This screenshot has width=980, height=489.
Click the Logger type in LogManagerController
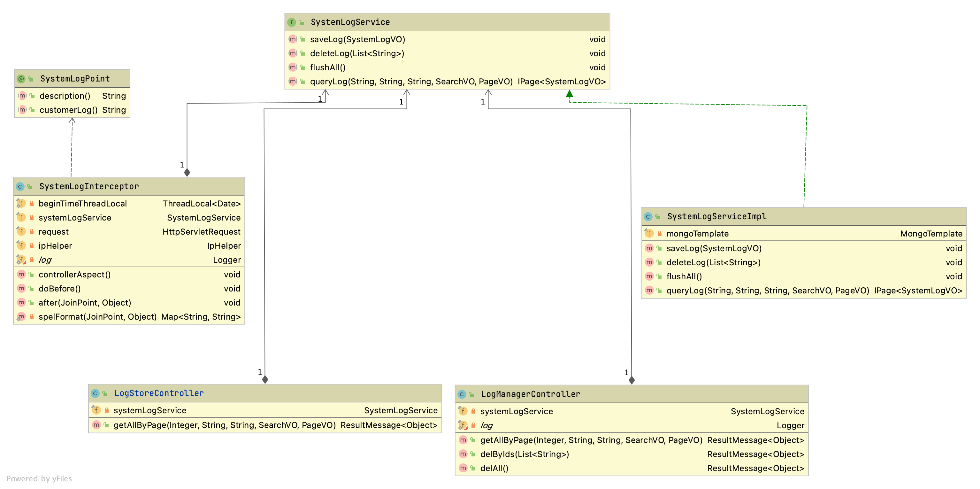click(x=790, y=425)
